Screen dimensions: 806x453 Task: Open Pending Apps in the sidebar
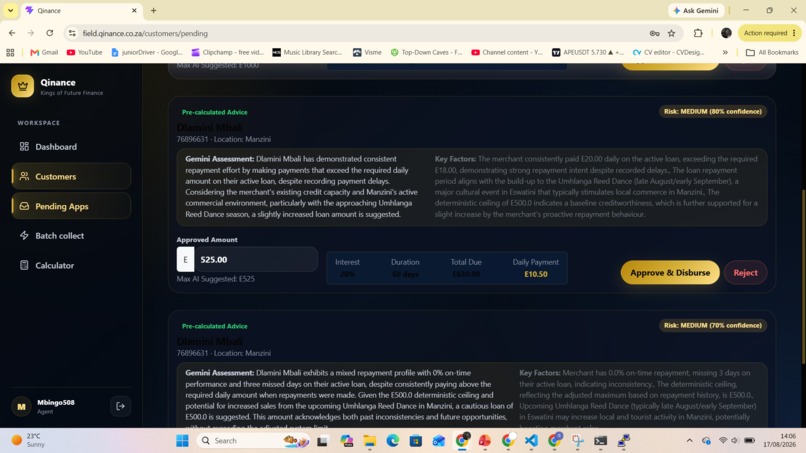70,206
